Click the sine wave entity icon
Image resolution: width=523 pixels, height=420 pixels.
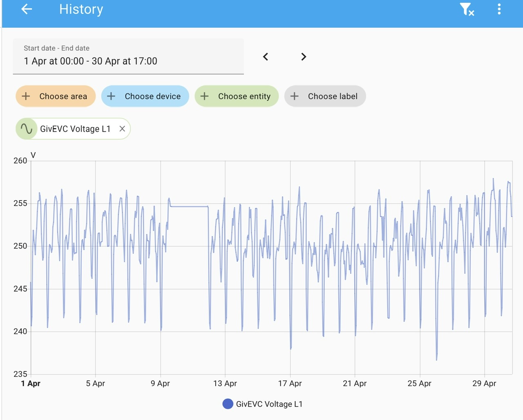(27, 129)
